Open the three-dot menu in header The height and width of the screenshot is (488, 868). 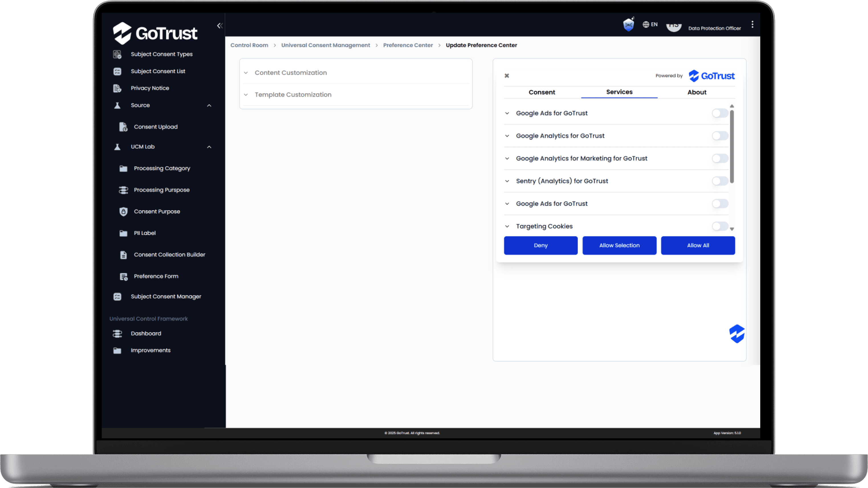click(x=752, y=24)
